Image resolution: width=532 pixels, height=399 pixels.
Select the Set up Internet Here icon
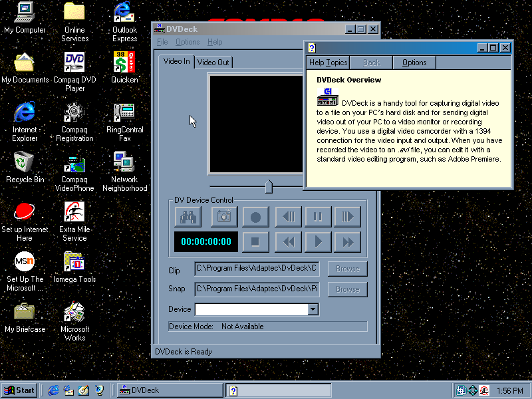[x=25, y=221]
